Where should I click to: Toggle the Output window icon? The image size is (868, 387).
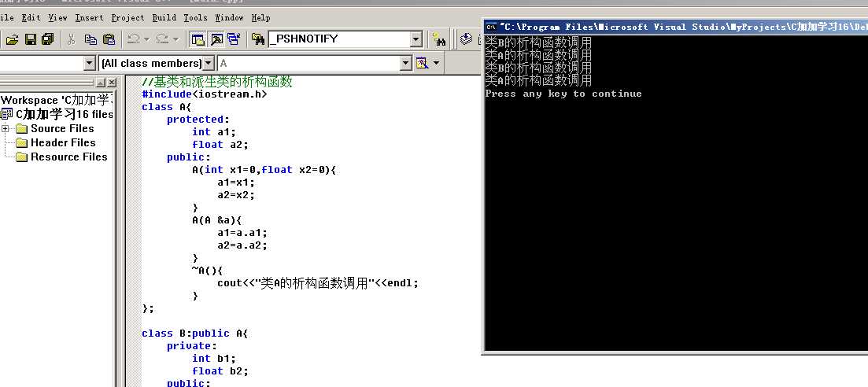(x=216, y=39)
